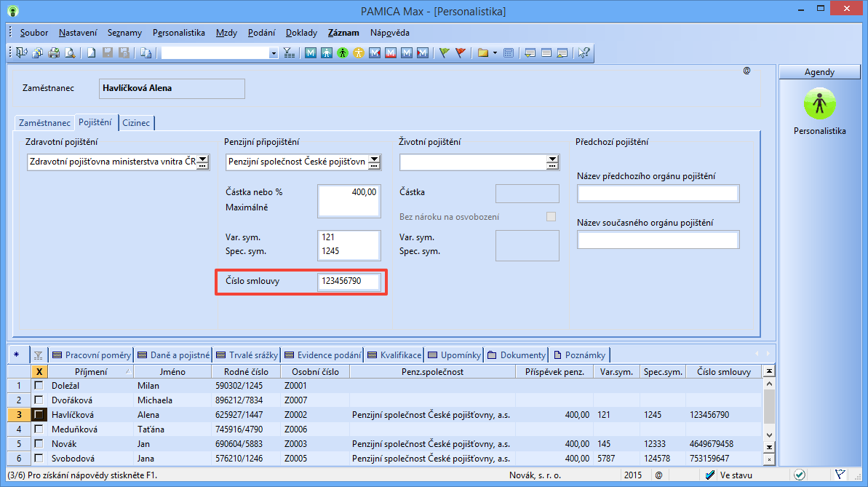This screenshot has height=487, width=868.
Task: Select the checkbox in Svobodová row
Action: (x=39, y=459)
